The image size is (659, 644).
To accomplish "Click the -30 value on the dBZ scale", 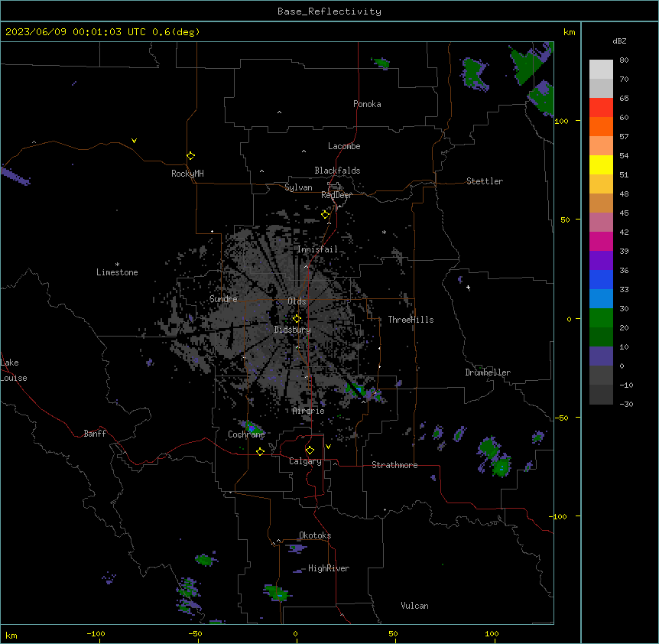I will tap(626, 404).
